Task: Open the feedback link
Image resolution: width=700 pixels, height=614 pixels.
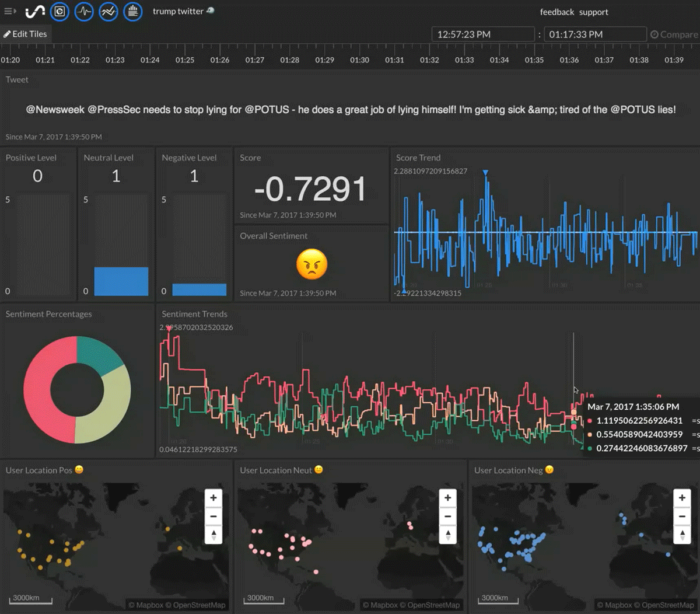Action: (x=557, y=12)
